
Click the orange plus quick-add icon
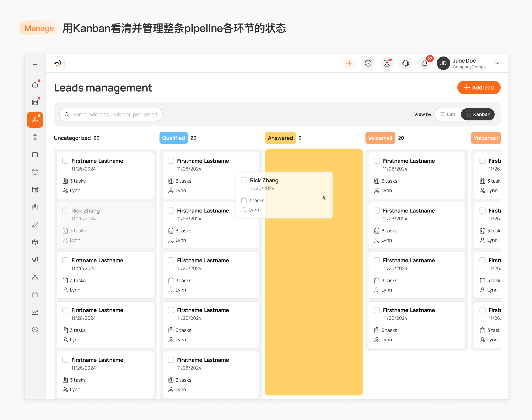[349, 63]
